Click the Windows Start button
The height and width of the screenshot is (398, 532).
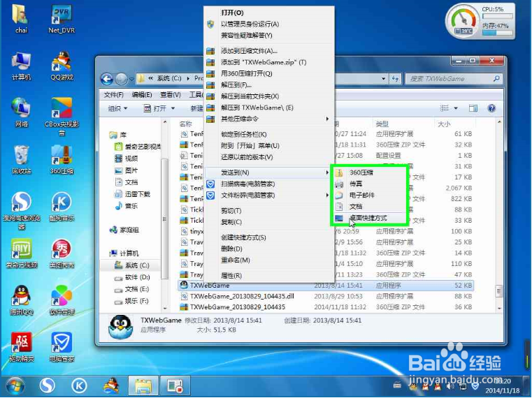click(x=15, y=386)
